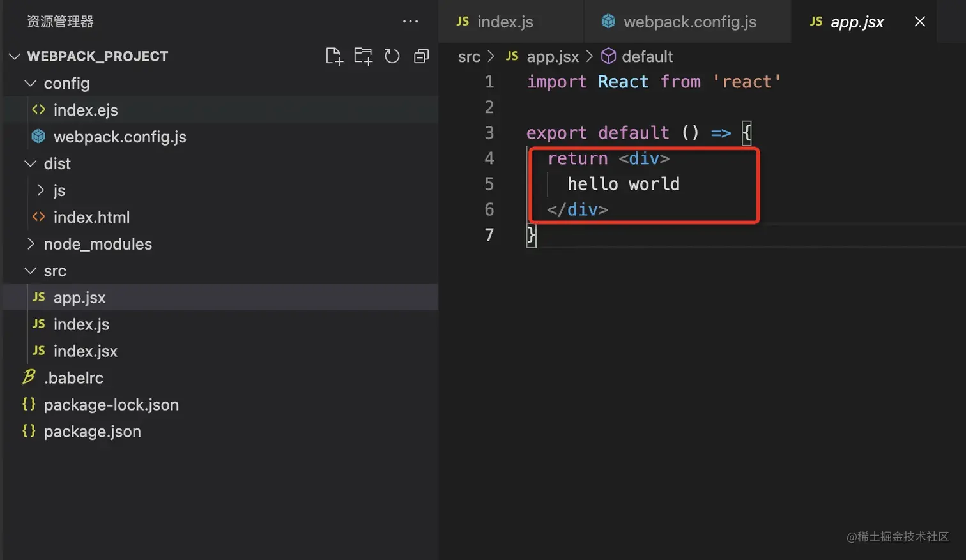
Task: Click the app.jsx breadcrumb segment
Action: [x=553, y=57]
